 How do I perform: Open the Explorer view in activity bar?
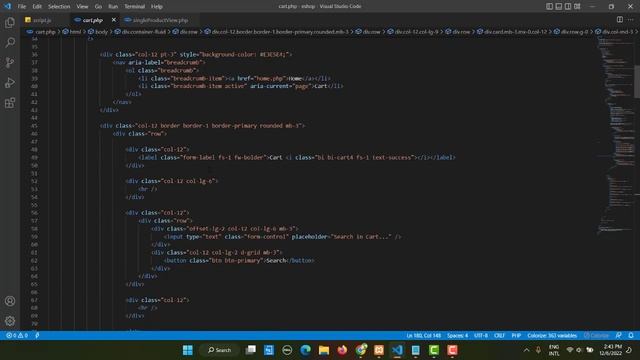click(x=10, y=22)
